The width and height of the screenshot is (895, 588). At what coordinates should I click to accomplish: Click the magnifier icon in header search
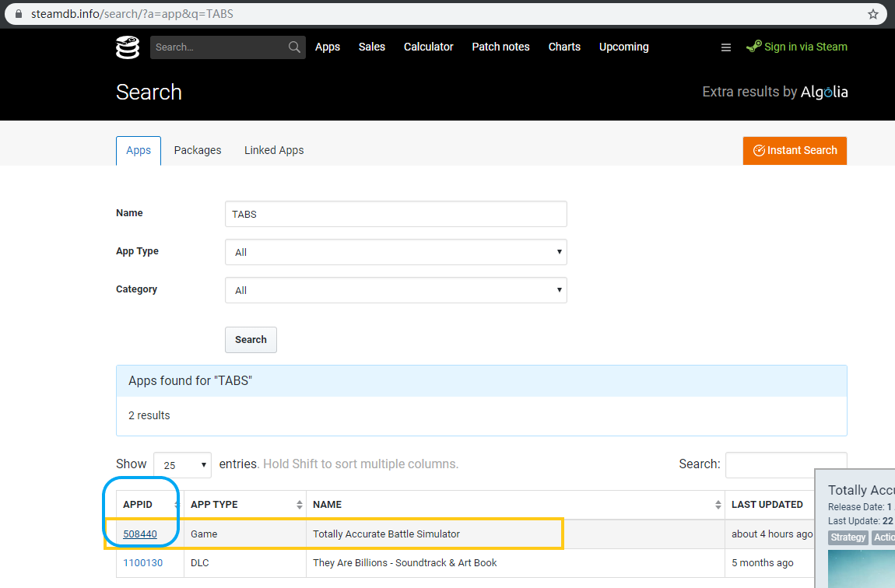tap(294, 47)
